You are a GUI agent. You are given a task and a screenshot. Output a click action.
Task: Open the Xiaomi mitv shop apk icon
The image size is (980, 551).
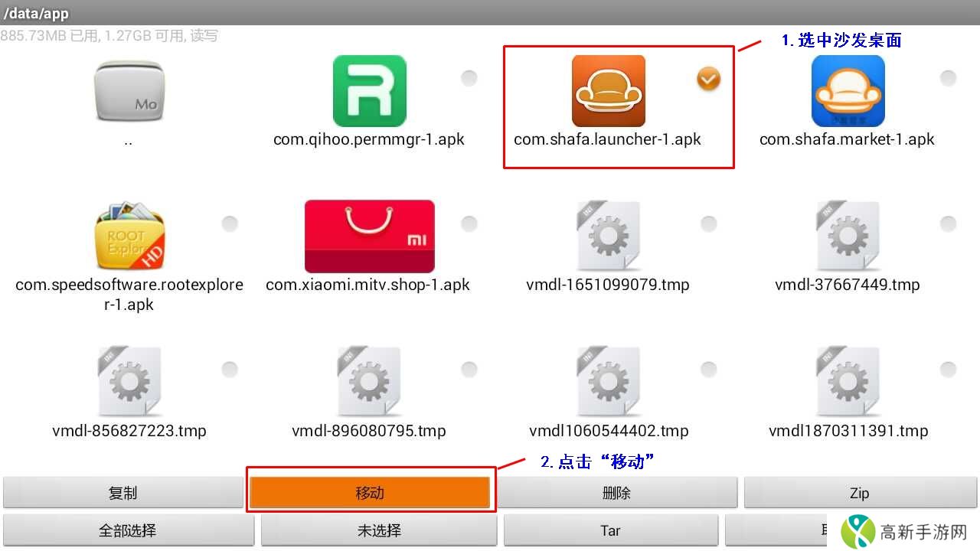pos(369,236)
